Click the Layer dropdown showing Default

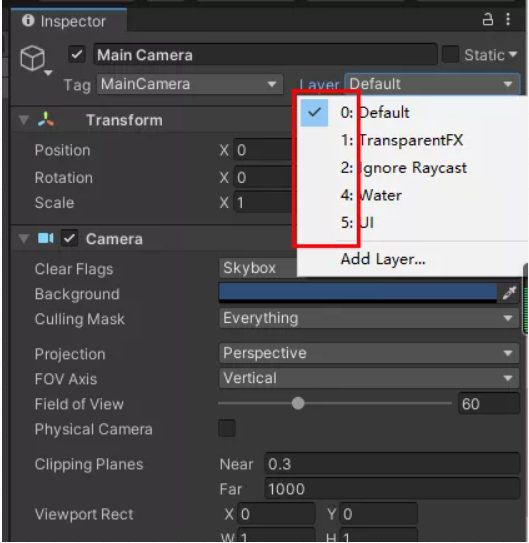click(432, 84)
